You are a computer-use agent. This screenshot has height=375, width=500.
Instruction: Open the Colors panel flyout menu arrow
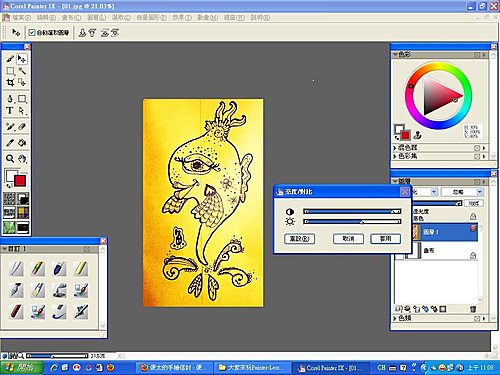484,55
